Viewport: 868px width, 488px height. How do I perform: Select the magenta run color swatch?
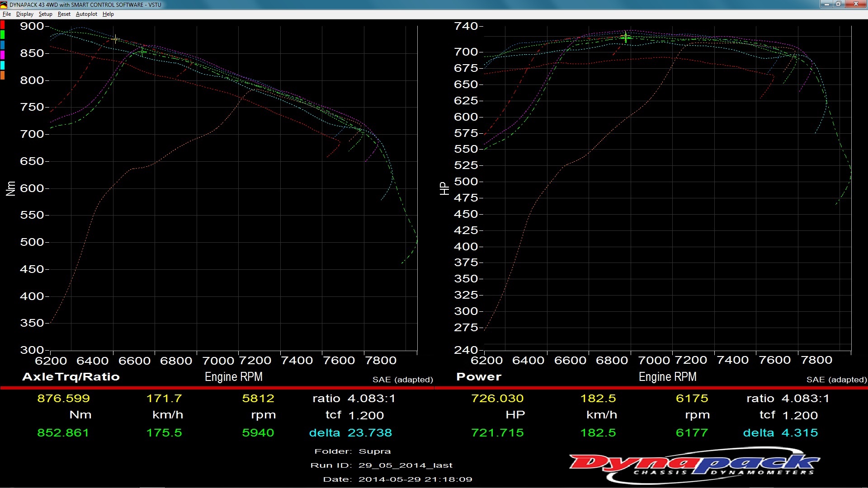click(3, 55)
